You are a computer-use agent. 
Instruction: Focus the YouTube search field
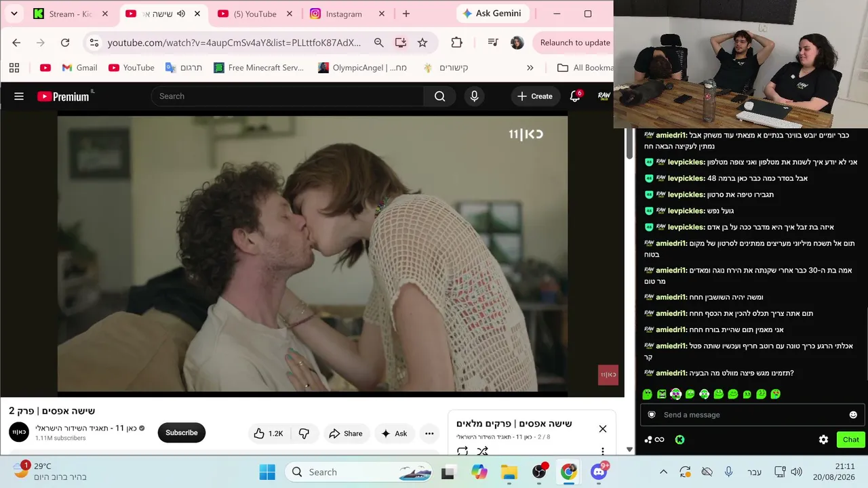tap(288, 96)
